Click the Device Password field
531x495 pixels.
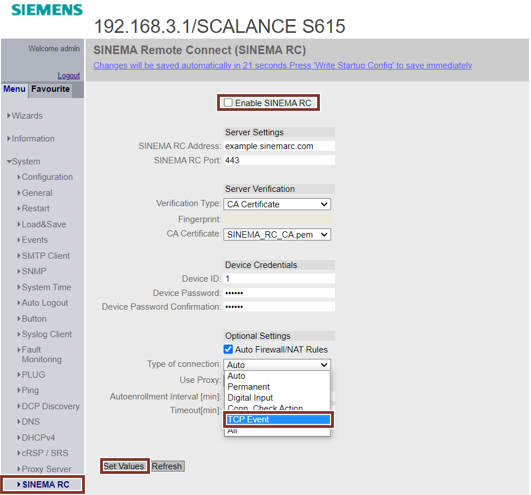coord(279,293)
